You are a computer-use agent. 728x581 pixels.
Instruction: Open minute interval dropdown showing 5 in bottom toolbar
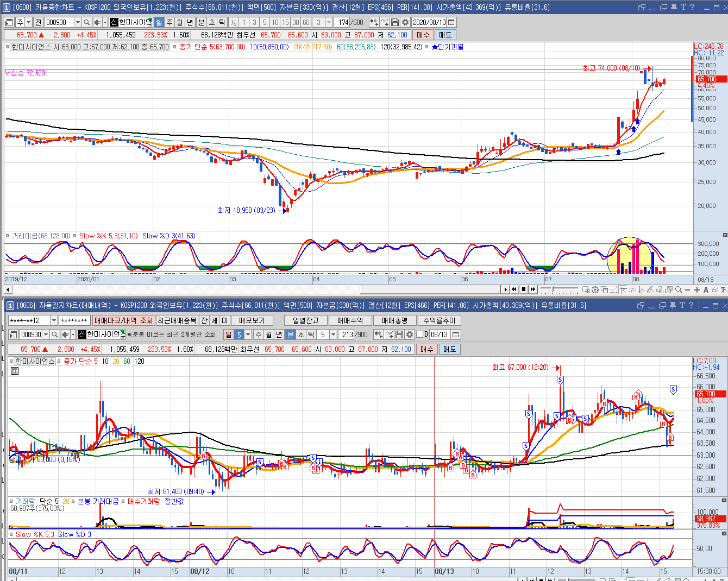pos(333,334)
